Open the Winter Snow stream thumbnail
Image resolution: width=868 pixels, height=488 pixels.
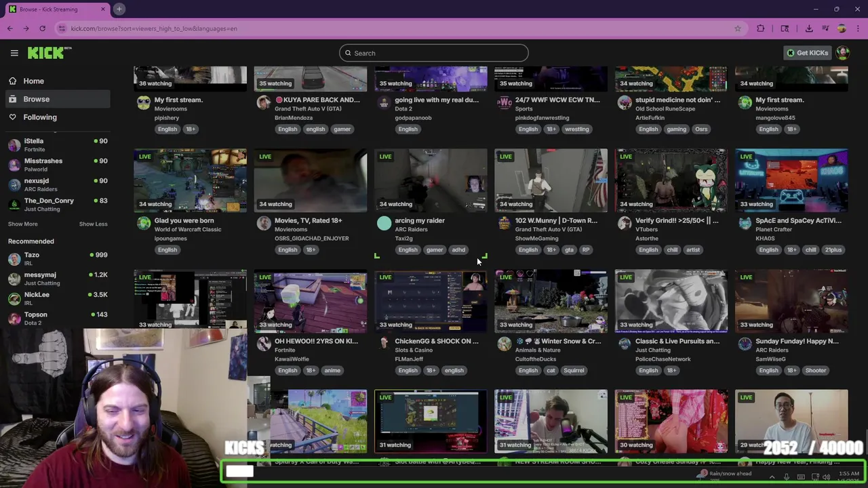[x=551, y=301]
